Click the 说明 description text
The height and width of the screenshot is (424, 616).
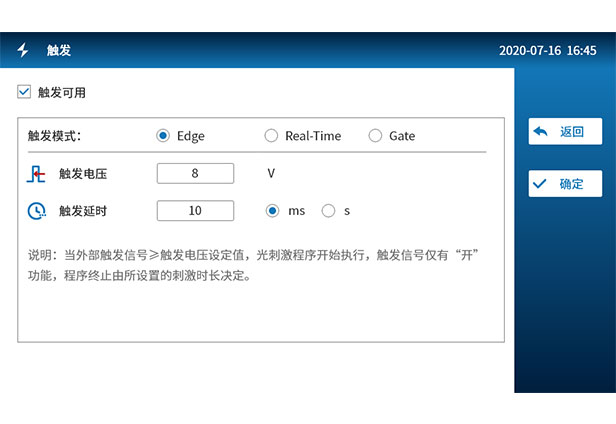(x=255, y=266)
